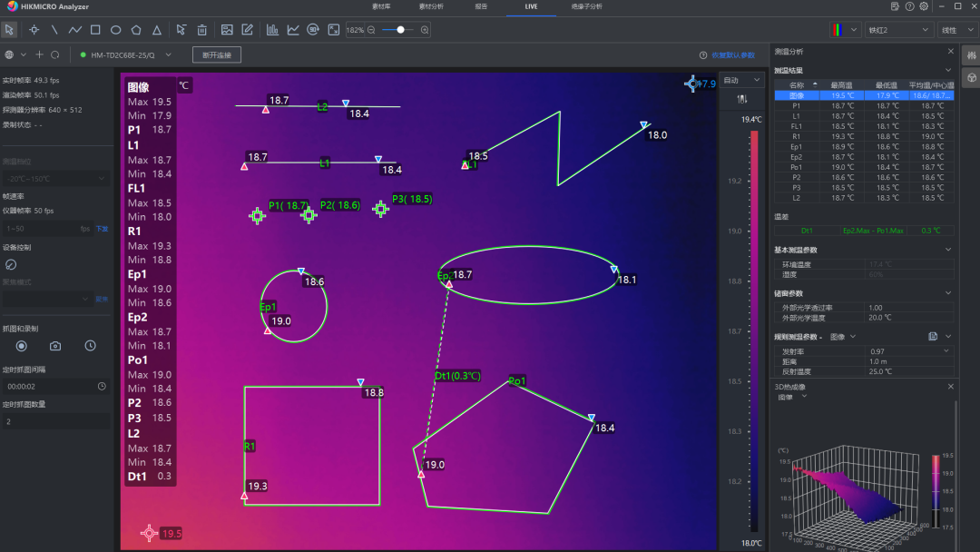Open the 铁红2 palette dropdown
This screenshot has width=980, height=552.
[x=897, y=30]
